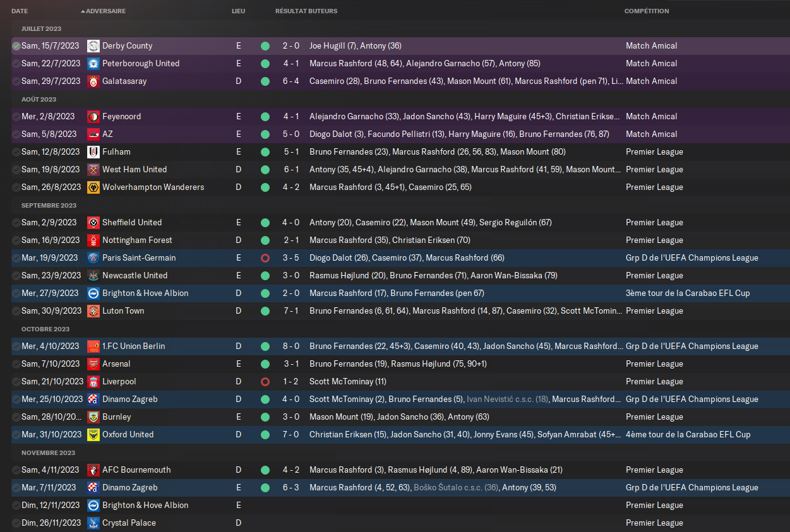Click the 1 - 2 score against Liverpool

291,382
